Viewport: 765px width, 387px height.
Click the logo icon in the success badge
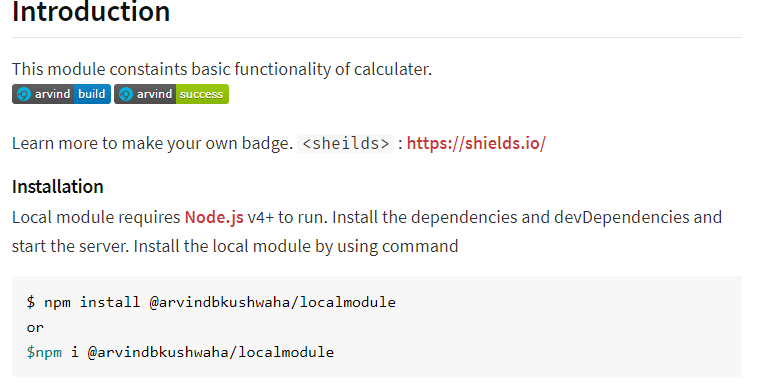click(x=126, y=94)
